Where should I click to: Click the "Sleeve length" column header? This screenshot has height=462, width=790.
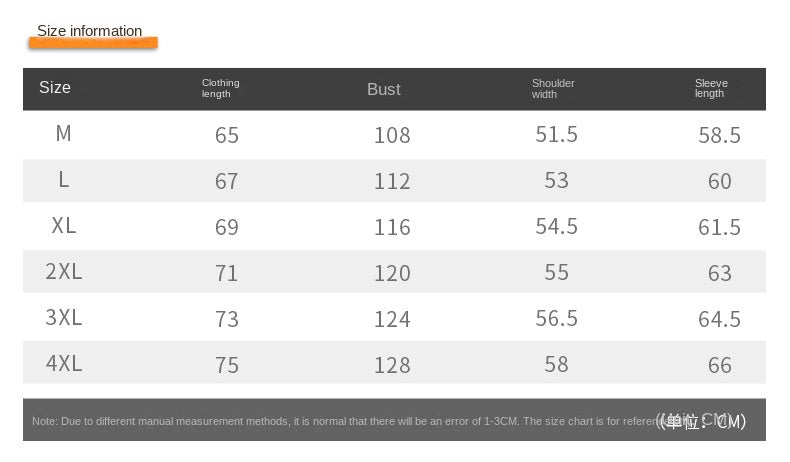pos(711,89)
